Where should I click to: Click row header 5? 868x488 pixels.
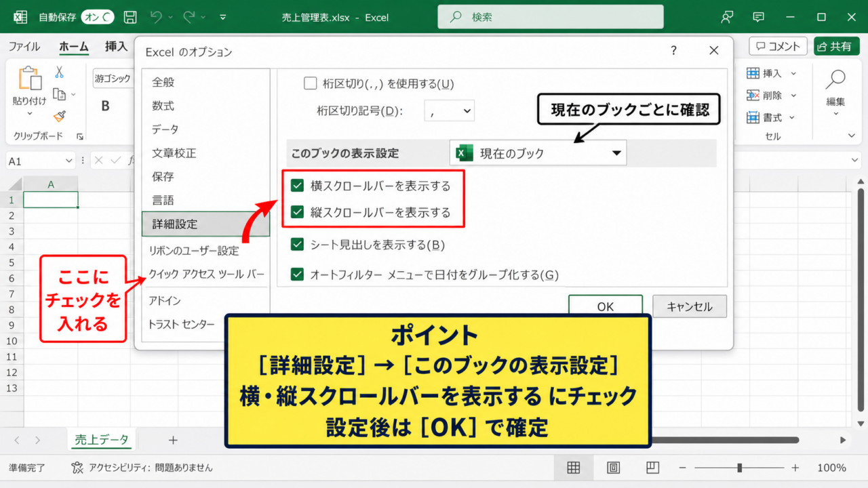(x=11, y=262)
